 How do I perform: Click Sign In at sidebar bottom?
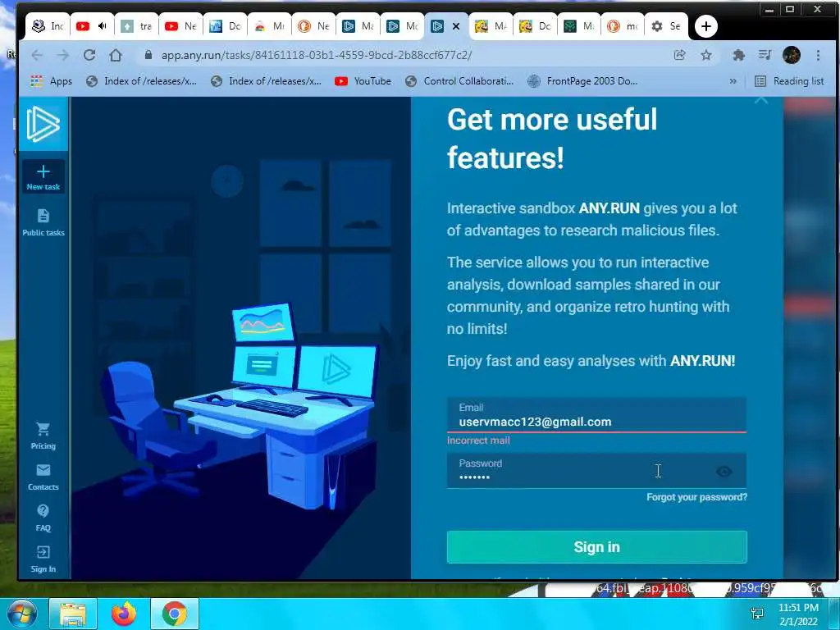[43, 559]
